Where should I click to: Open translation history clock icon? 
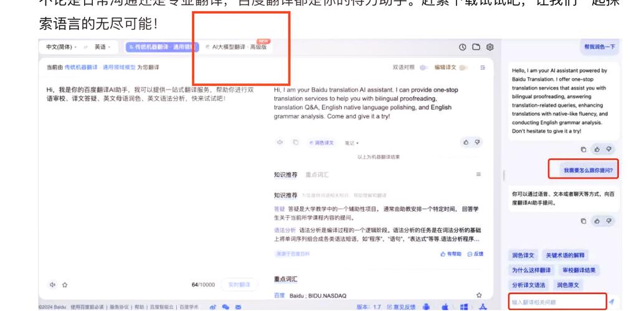tap(463, 47)
